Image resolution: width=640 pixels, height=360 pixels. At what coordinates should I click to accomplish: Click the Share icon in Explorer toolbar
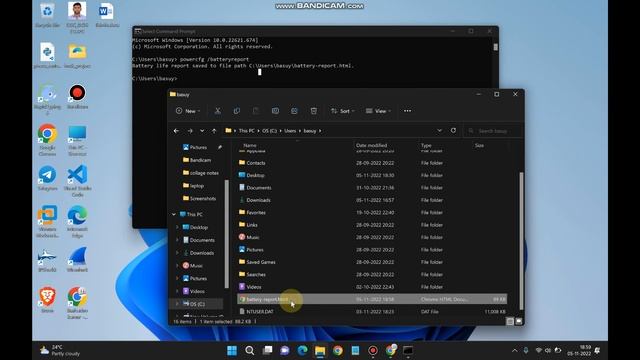click(294, 111)
